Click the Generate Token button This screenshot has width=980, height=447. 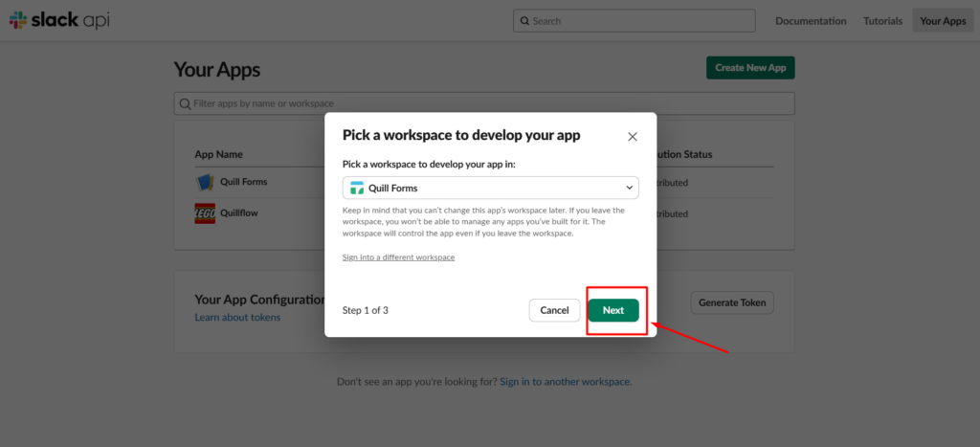[x=732, y=302]
